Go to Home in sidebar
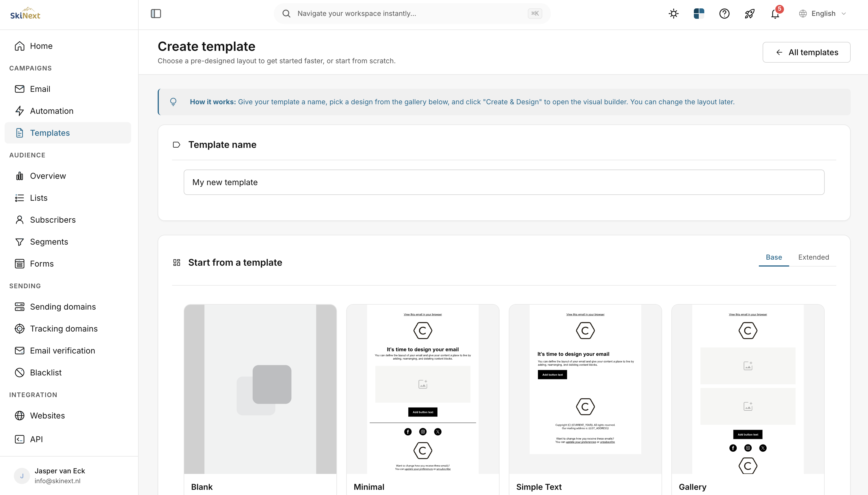The height and width of the screenshot is (495, 868). (68, 46)
